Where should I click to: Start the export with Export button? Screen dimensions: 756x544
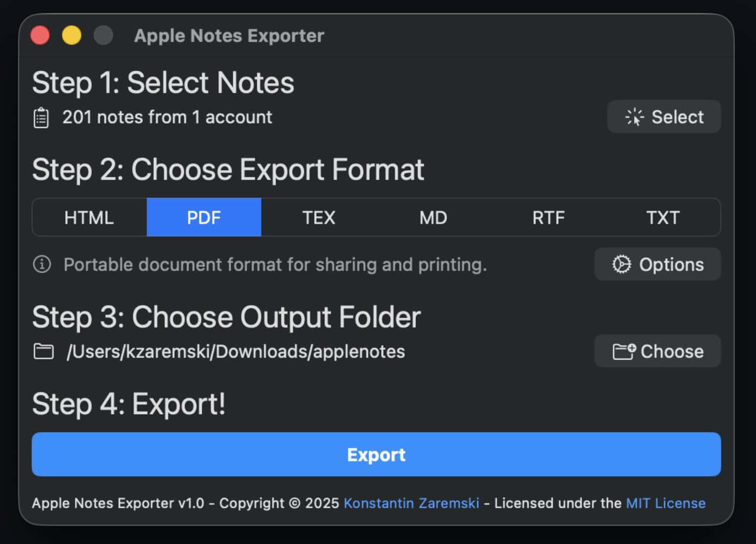(x=376, y=454)
